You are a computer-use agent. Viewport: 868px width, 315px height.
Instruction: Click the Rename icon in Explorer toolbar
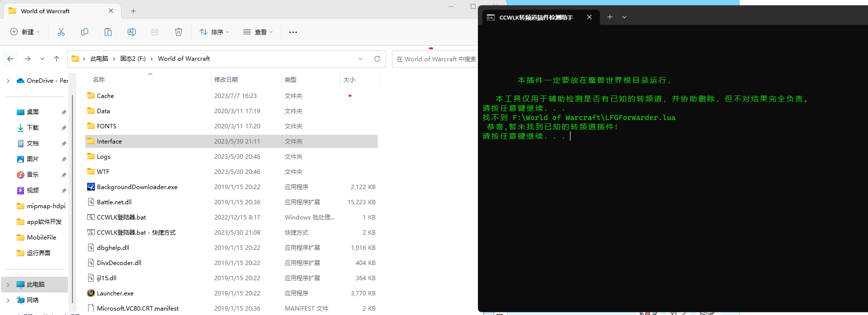click(x=132, y=32)
